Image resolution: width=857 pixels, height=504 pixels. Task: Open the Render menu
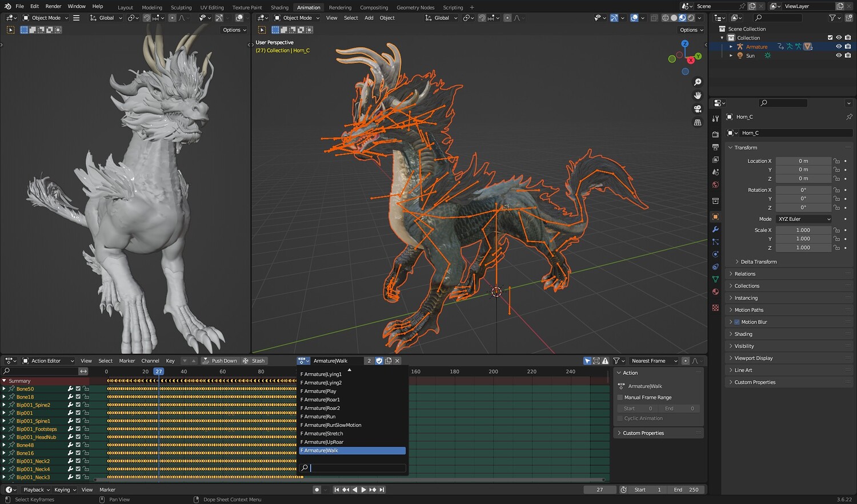(53, 6)
